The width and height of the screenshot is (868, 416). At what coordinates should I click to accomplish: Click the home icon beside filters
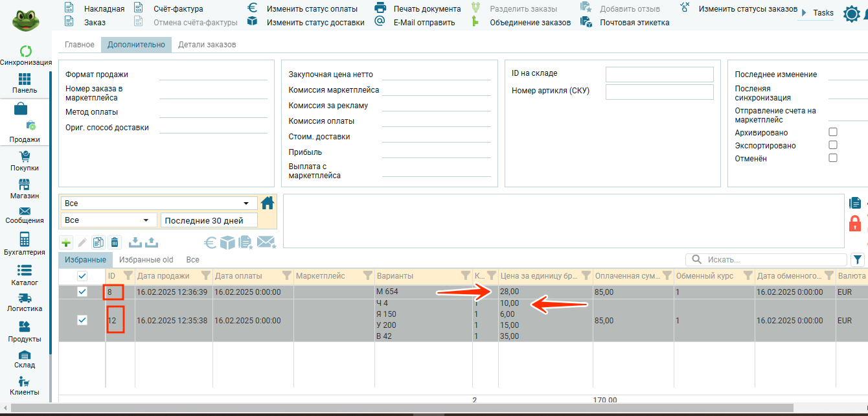(268, 203)
